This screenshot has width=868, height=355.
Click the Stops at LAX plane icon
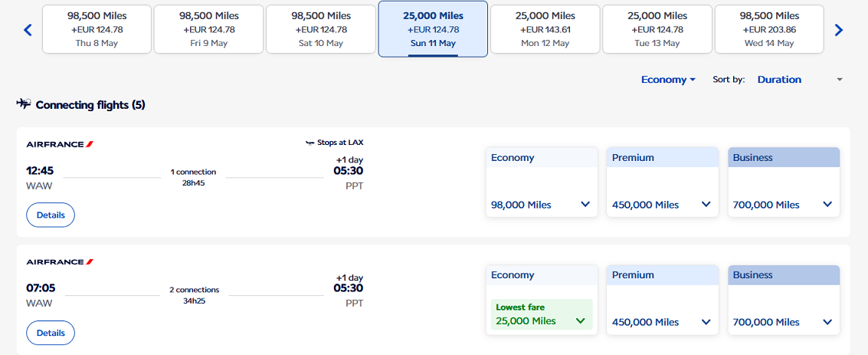(x=310, y=143)
